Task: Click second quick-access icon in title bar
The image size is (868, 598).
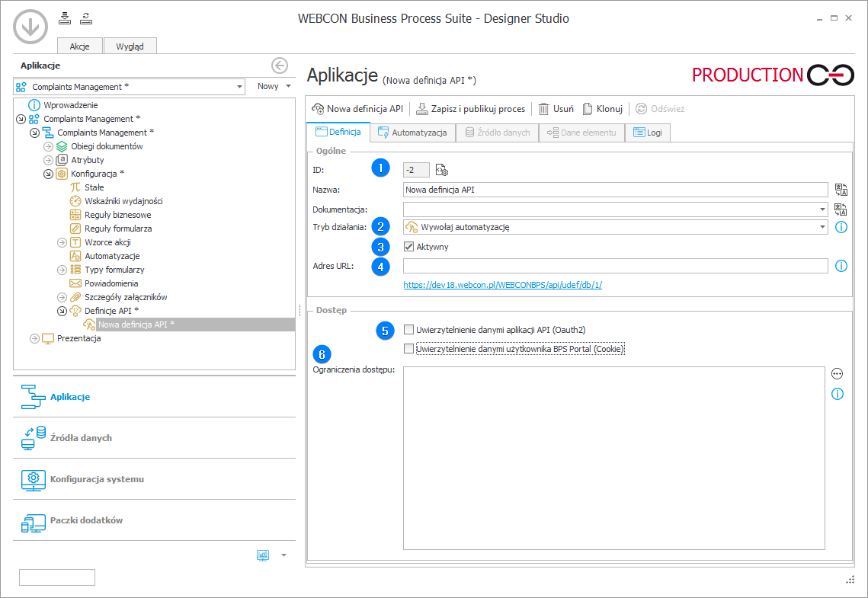Action: tap(86, 18)
